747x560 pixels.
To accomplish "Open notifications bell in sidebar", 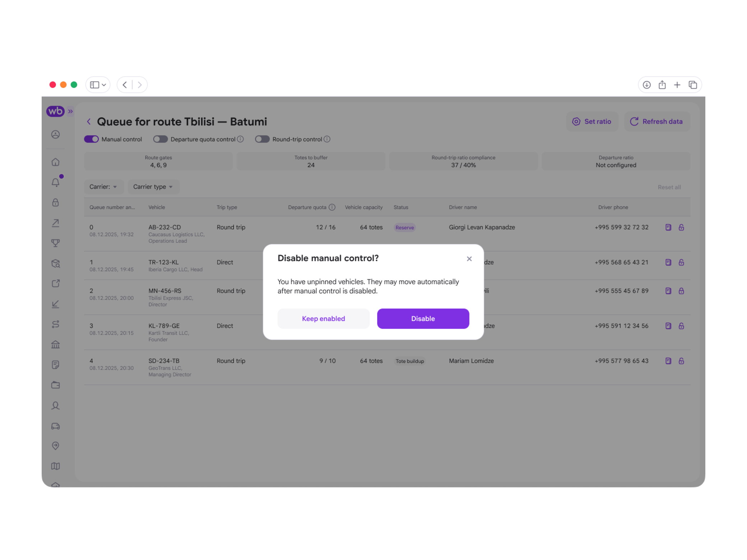I will point(55,182).
